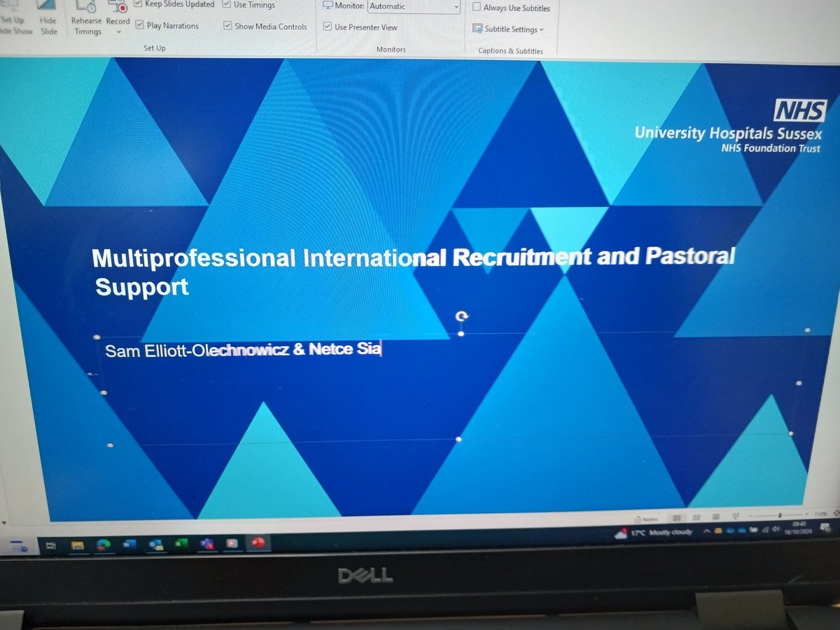Click the PowerPoint taskbar icon
The image size is (840, 630).
click(258, 542)
